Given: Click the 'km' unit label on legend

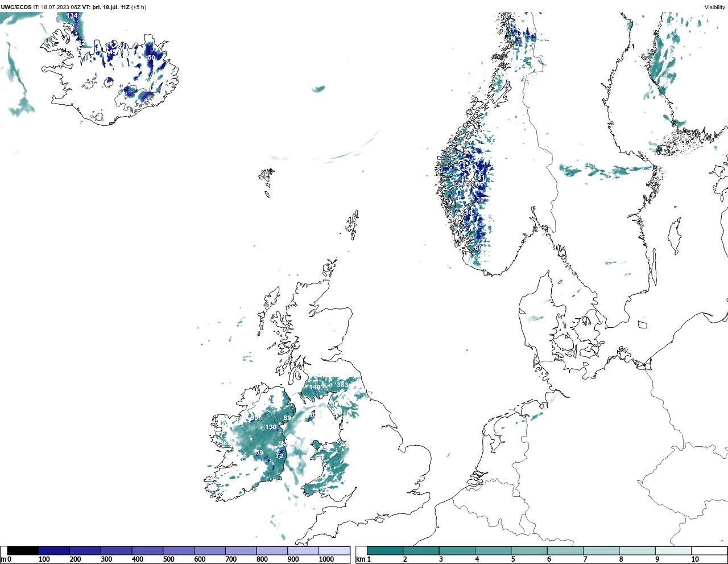Looking at the screenshot, I should pyautogui.click(x=360, y=559).
